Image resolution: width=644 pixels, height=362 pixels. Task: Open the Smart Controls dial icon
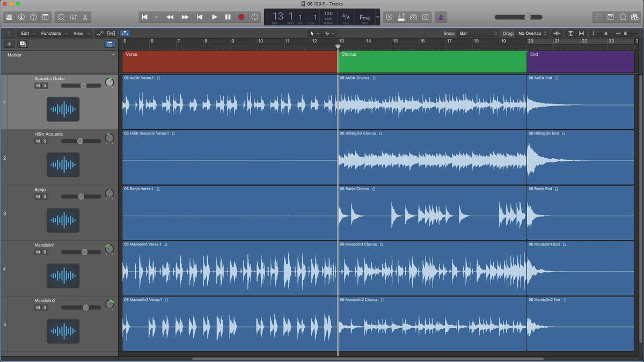61,17
